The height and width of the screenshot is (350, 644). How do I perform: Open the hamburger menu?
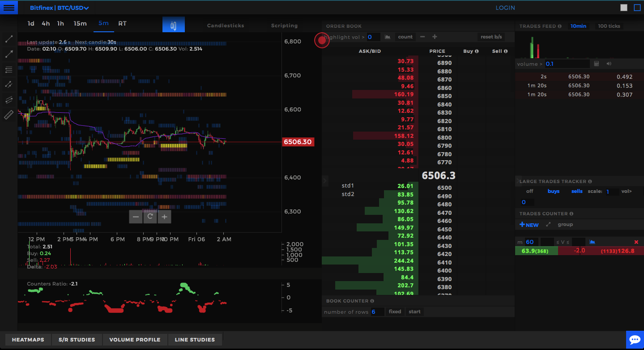coord(9,7)
